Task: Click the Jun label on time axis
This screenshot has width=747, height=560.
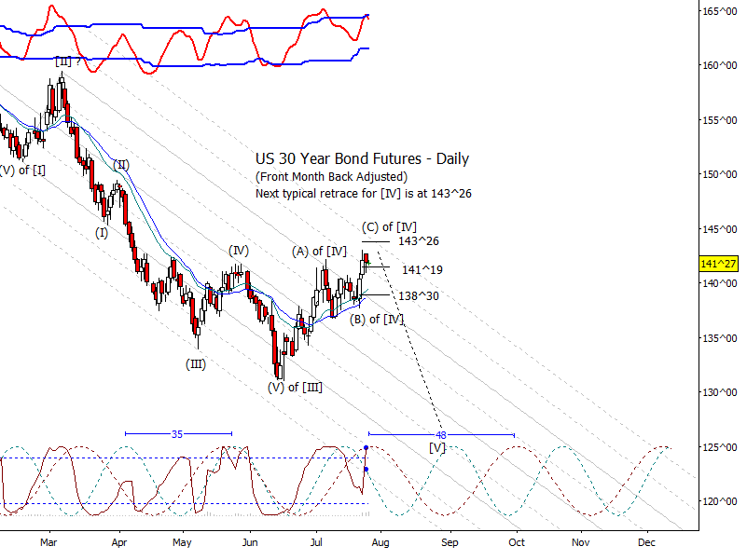Action: pos(250,542)
